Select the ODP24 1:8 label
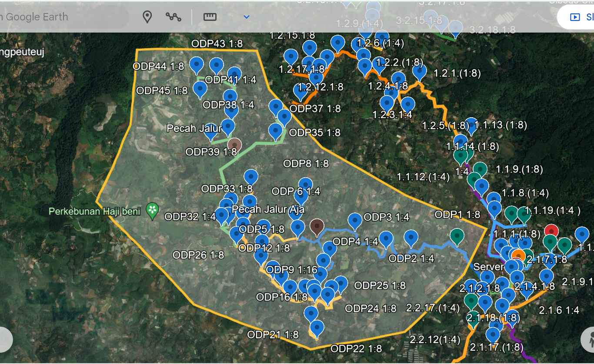 [x=370, y=308]
